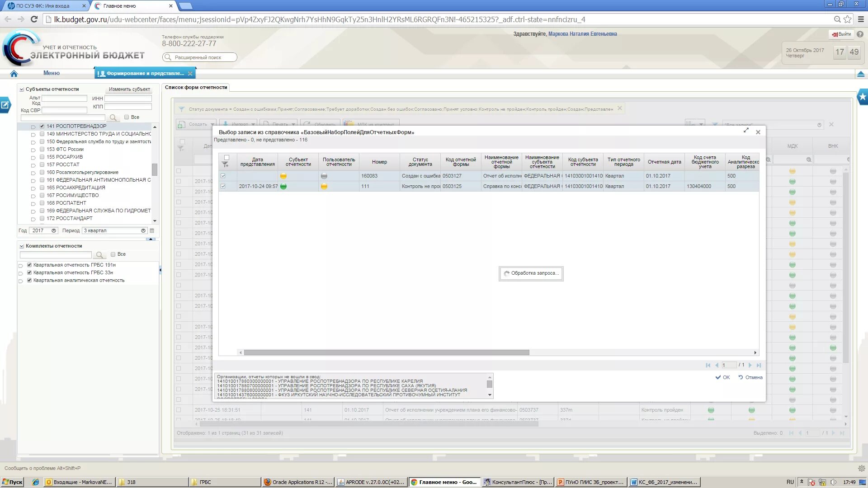Click the calendar icon next to Период

click(x=152, y=231)
